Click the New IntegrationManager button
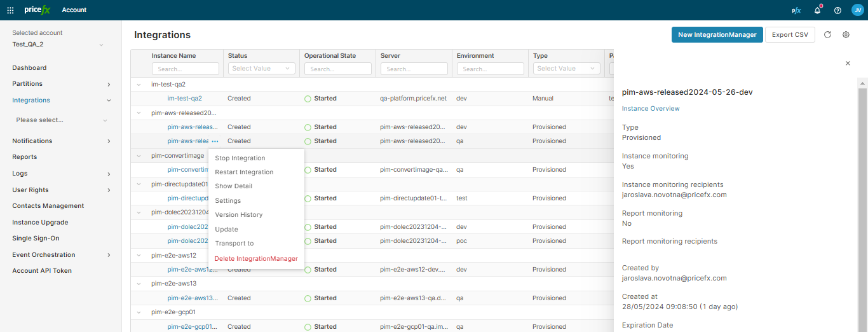Screen dimensions: 868x332 717,35
